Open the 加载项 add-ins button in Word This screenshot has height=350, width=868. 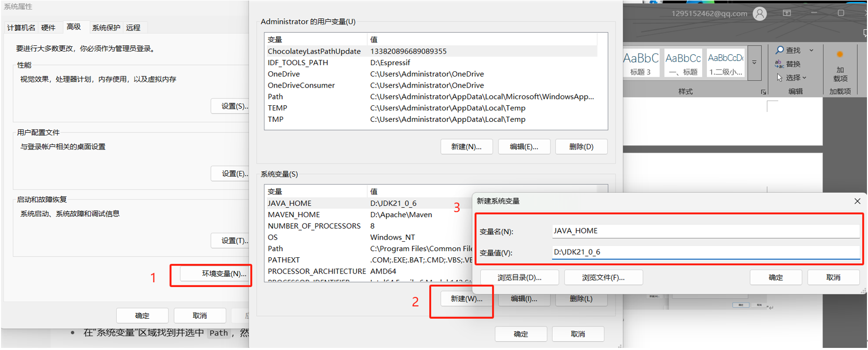[840, 72]
